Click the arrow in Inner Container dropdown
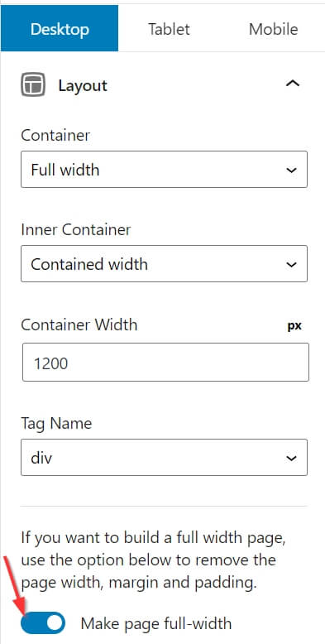325x644 pixels. pyautogui.click(x=291, y=265)
